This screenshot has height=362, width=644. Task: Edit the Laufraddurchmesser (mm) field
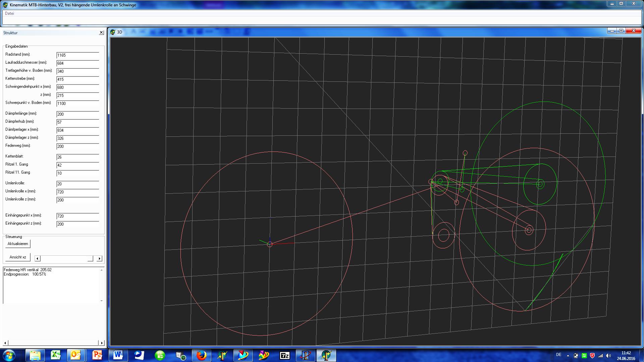(x=78, y=63)
